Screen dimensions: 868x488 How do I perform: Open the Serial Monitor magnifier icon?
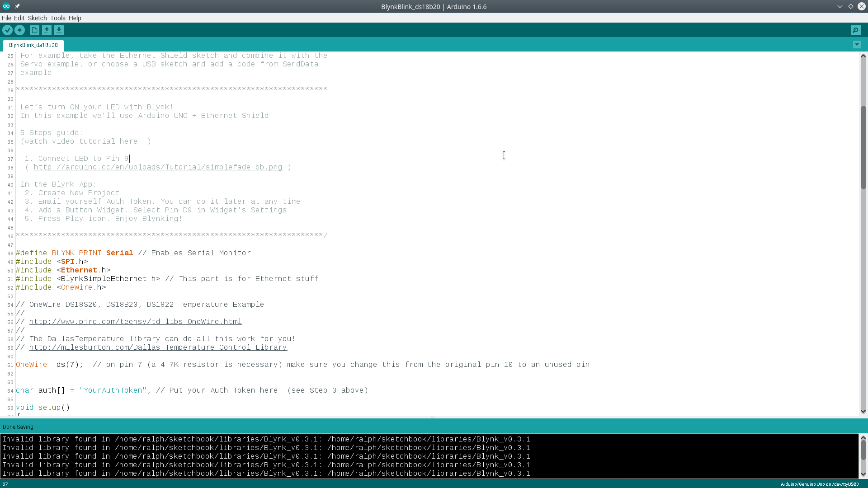click(855, 30)
